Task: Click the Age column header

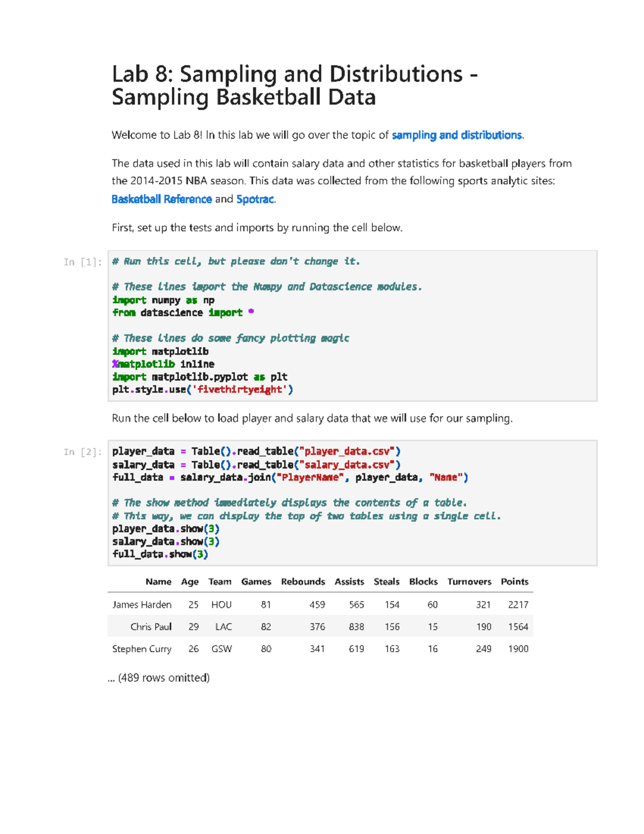Action: click(x=190, y=582)
